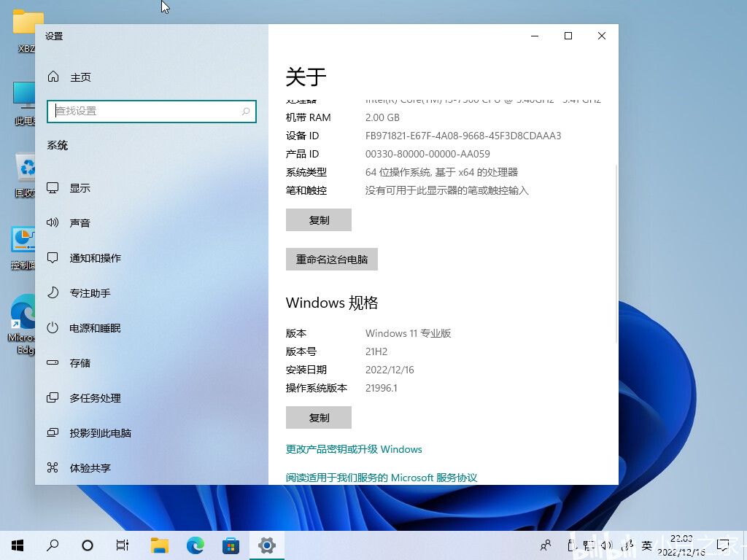Select the 控制面板 desktop icon
This screenshot has height=560, width=747.
(24, 248)
